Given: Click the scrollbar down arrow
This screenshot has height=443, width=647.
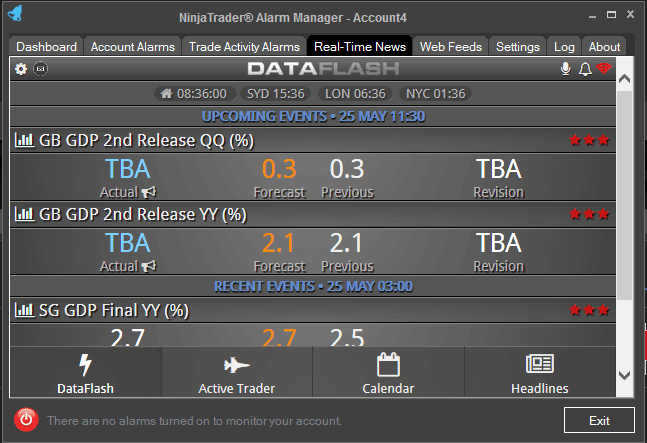Looking at the screenshot, I should [x=624, y=375].
